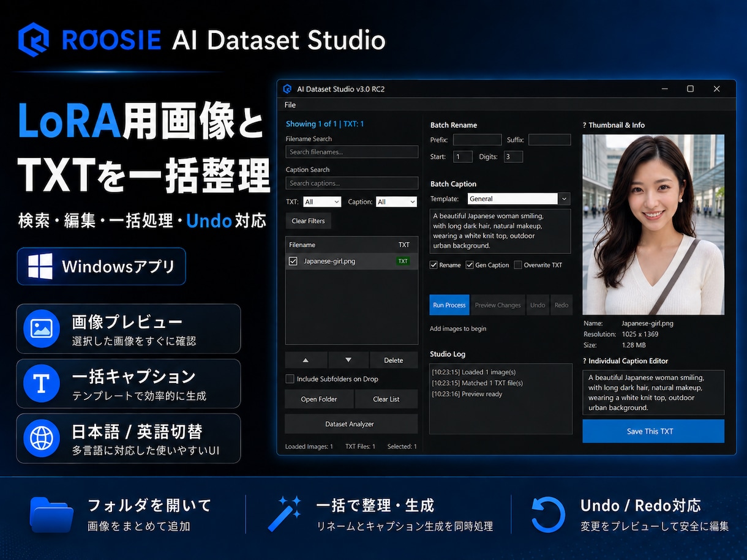Click the Caption Search input field

point(351,183)
